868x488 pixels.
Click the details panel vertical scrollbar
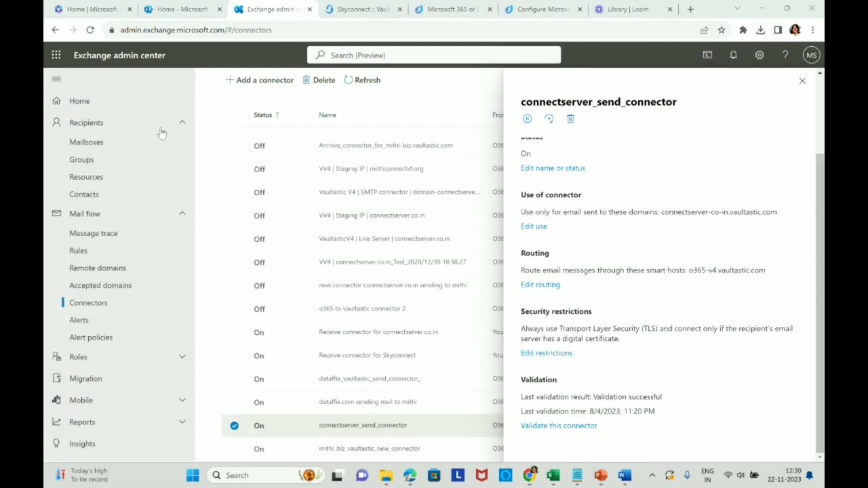[820, 302]
